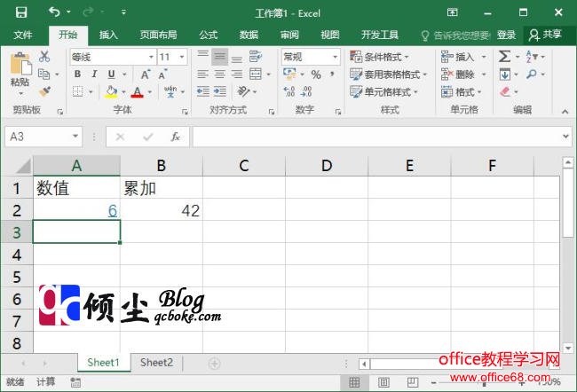Viewport: 577px width, 392px height.
Task: Click 登录 sign-in button
Action: point(506,35)
